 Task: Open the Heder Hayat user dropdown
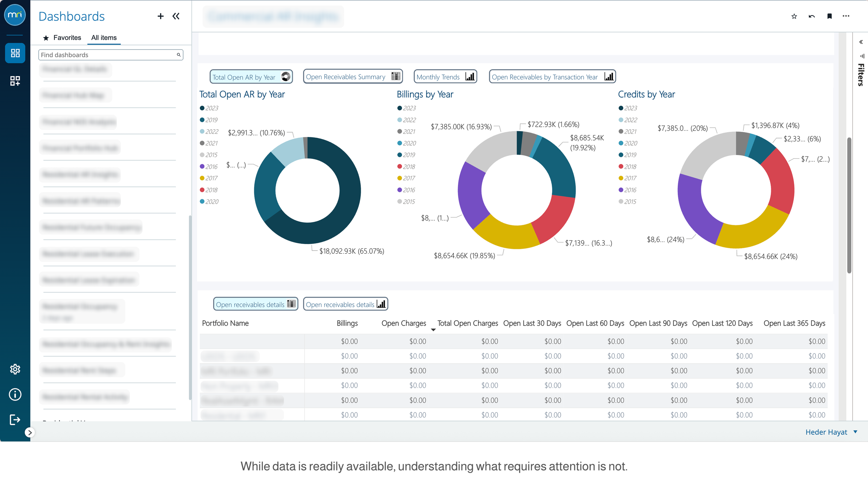pyautogui.click(x=831, y=432)
